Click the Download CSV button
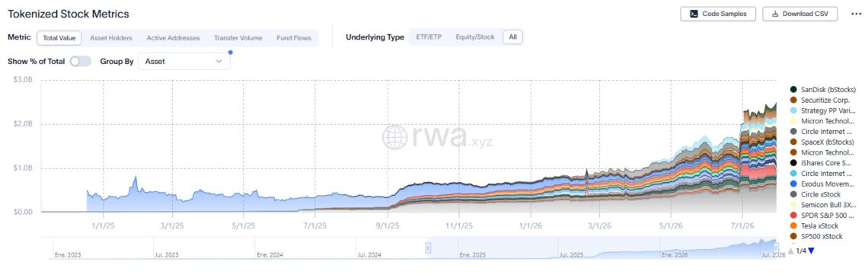Viewport: 868px width, 278px height. (x=800, y=14)
